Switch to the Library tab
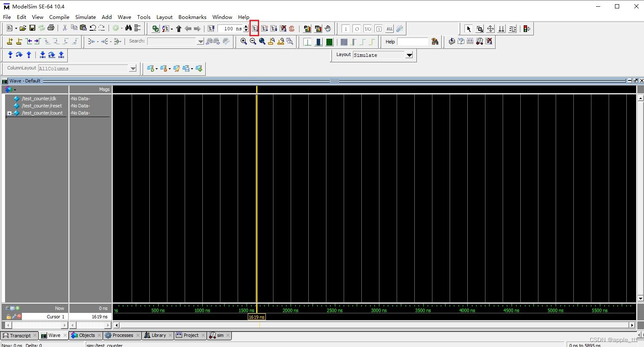The width and height of the screenshot is (644, 347). (x=157, y=335)
